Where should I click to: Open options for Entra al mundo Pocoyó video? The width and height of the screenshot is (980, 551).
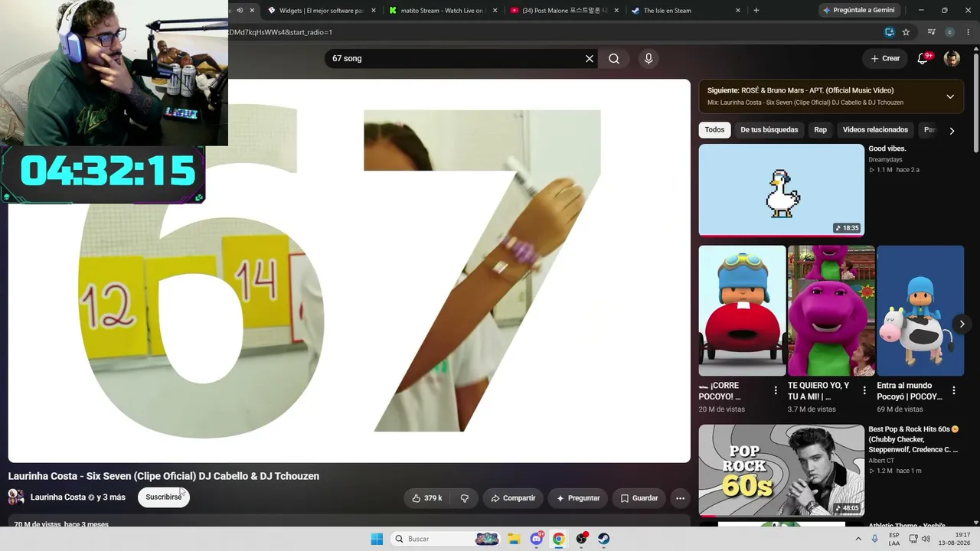[954, 390]
